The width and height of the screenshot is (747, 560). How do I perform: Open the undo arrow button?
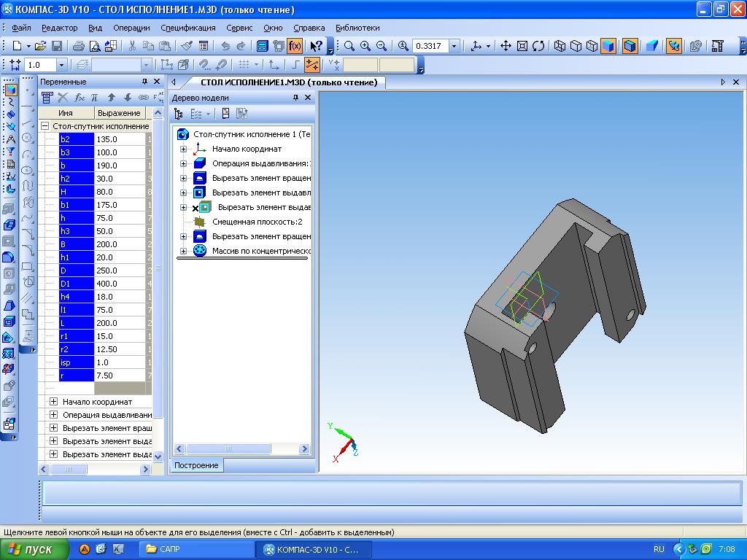click(225, 46)
